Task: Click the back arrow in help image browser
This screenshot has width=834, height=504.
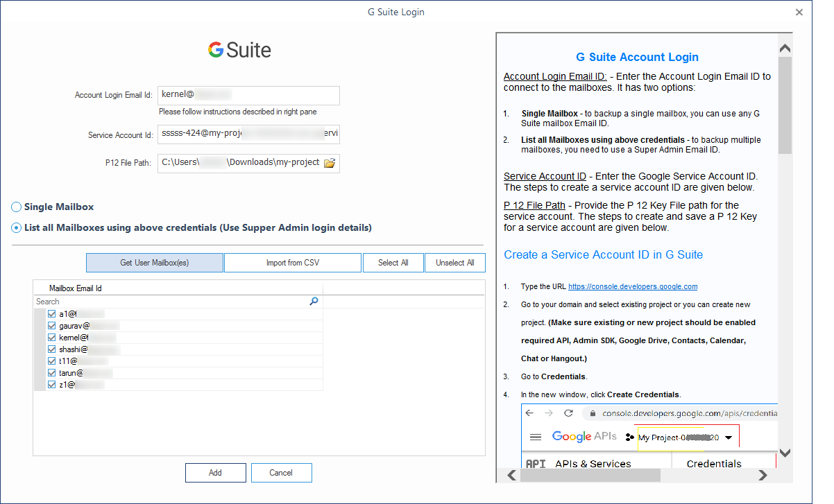Action: 529,413
